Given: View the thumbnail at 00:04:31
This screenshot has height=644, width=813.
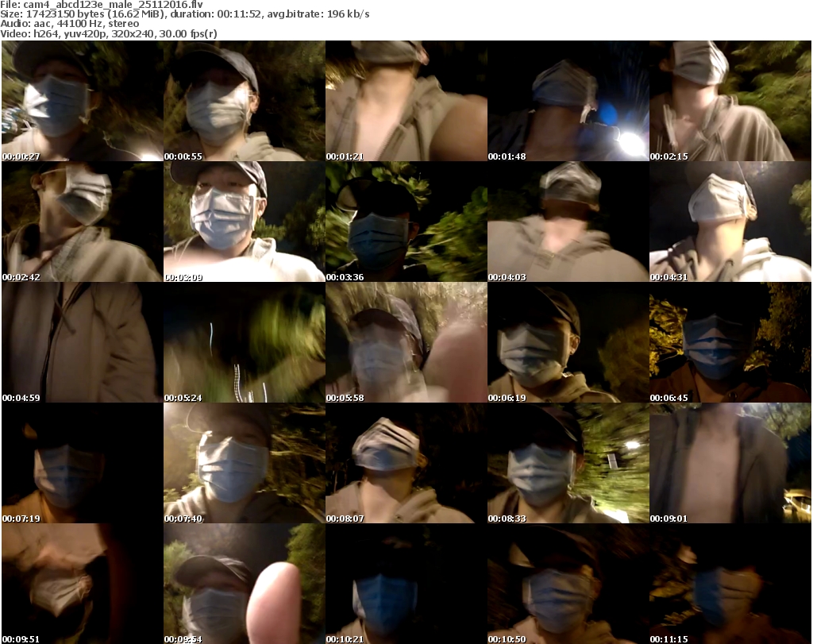Looking at the screenshot, I should pyautogui.click(x=730, y=222).
